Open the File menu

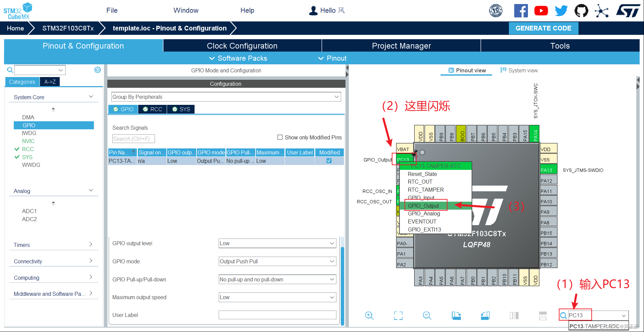pos(112,10)
